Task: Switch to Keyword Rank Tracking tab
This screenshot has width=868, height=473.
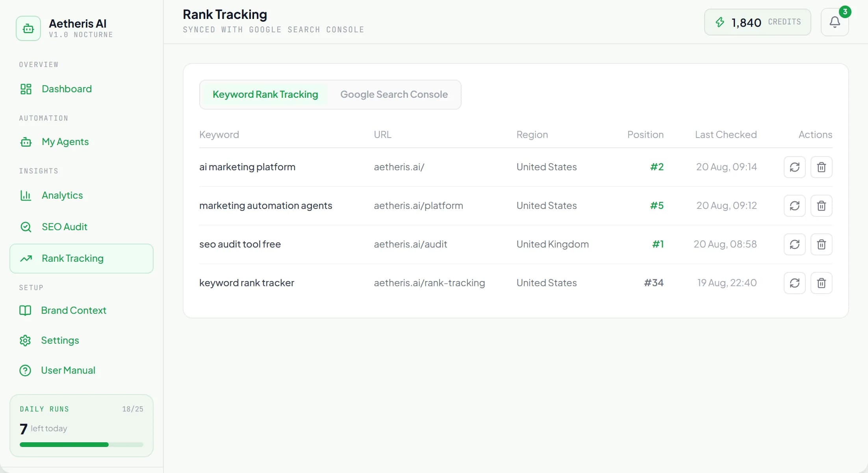Action: [x=265, y=95]
